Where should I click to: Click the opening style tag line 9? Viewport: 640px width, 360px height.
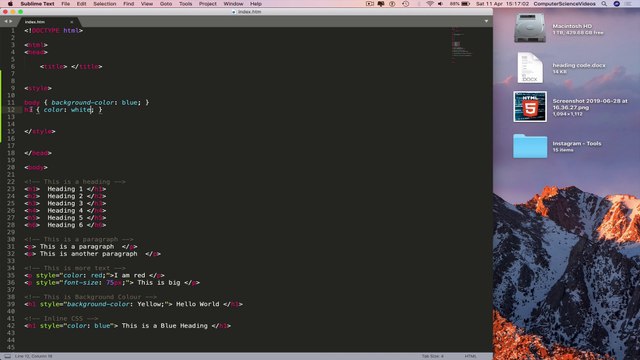coord(38,88)
